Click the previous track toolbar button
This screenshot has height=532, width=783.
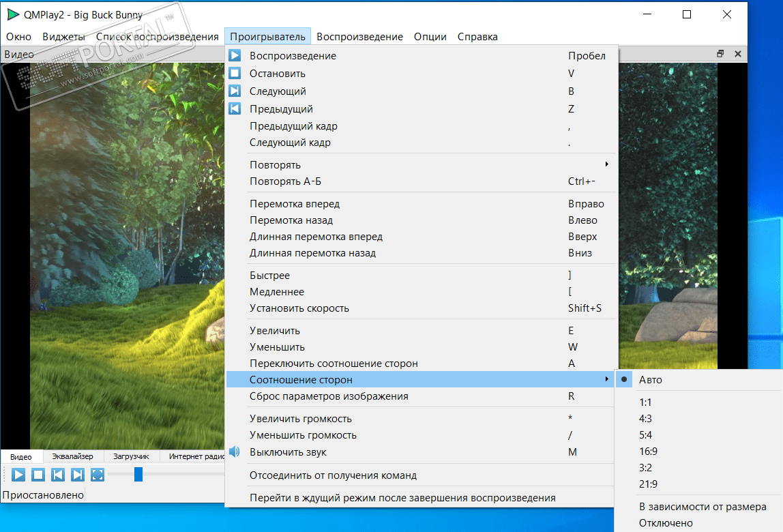58,475
